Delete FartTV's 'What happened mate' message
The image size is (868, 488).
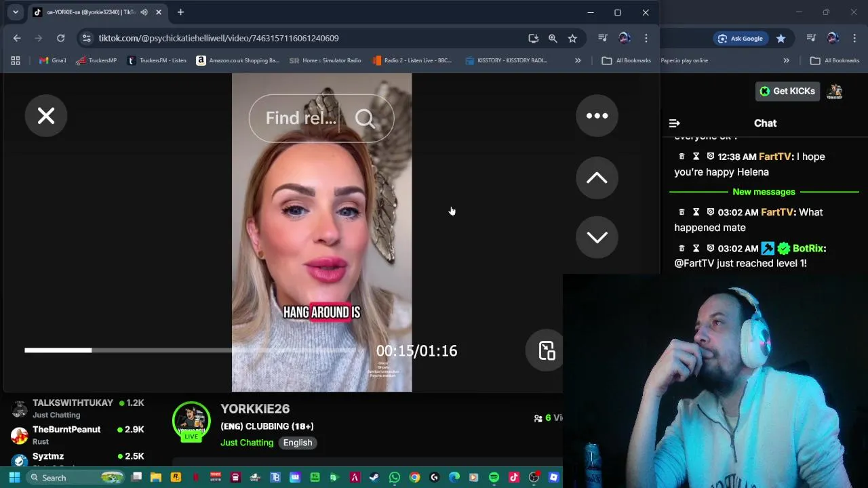(682, 212)
